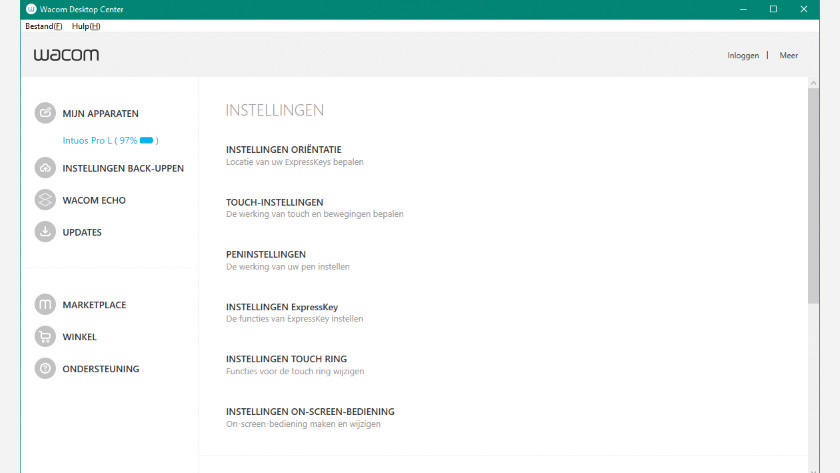Click the Wacom logo in header
Viewport: 840px width, 473px height.
click(66, 55)
